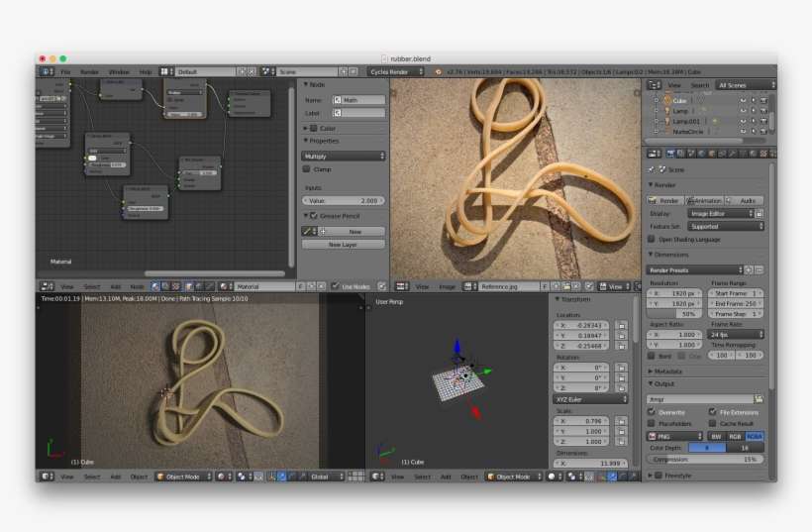Open the Info editor type selector icon
The image size is (812, 532).
pos(46,71)
